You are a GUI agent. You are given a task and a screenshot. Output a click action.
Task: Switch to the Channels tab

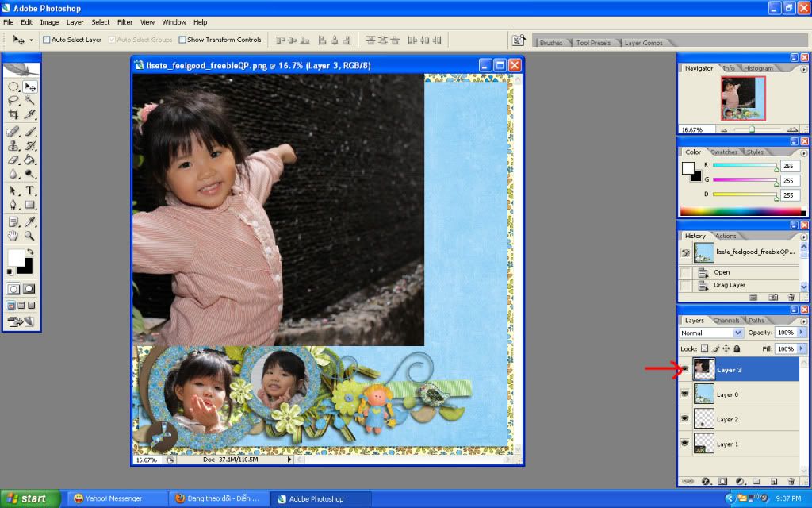point(726,321)
